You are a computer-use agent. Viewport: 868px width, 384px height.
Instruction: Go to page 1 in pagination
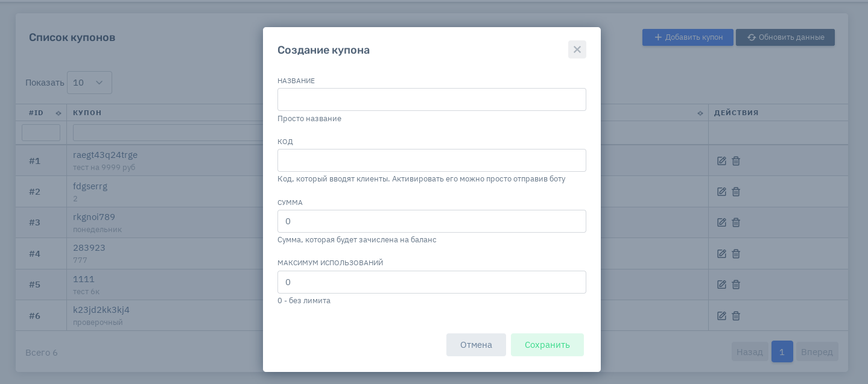pyautogui.click(x=782, y=351)
